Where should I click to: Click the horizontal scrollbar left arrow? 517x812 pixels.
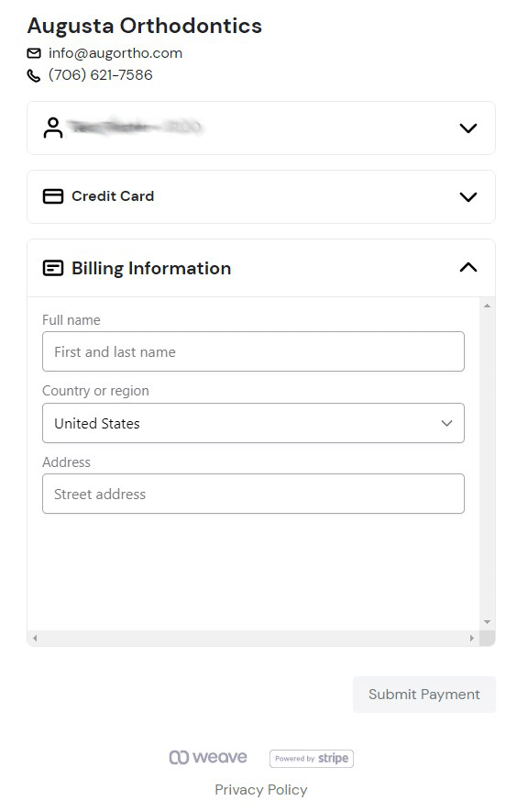point(35,638)
